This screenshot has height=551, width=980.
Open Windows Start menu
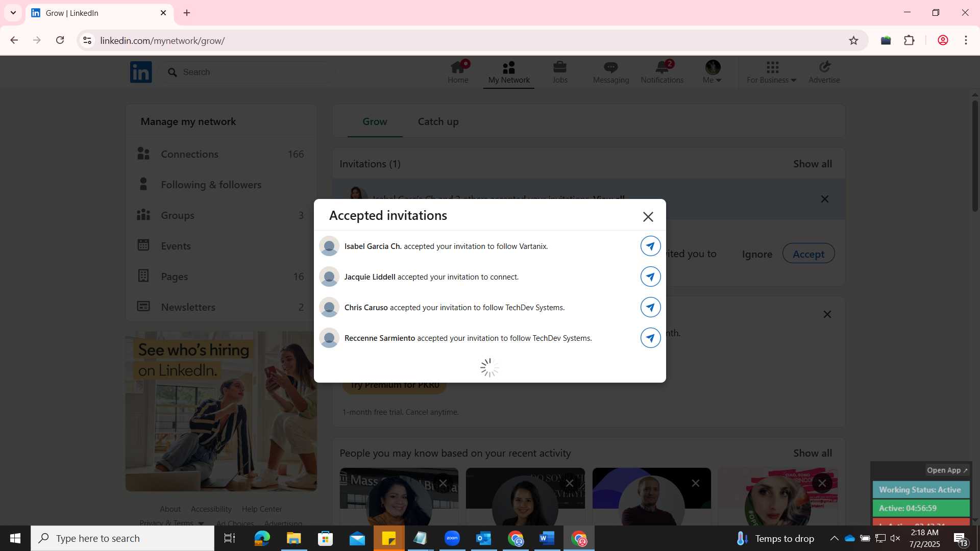tap(15, 538)
